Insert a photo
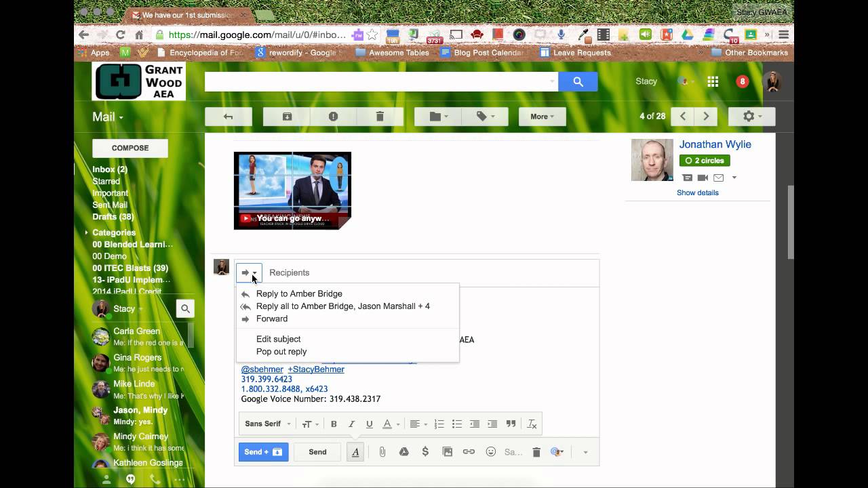 [x=447, y=452]
